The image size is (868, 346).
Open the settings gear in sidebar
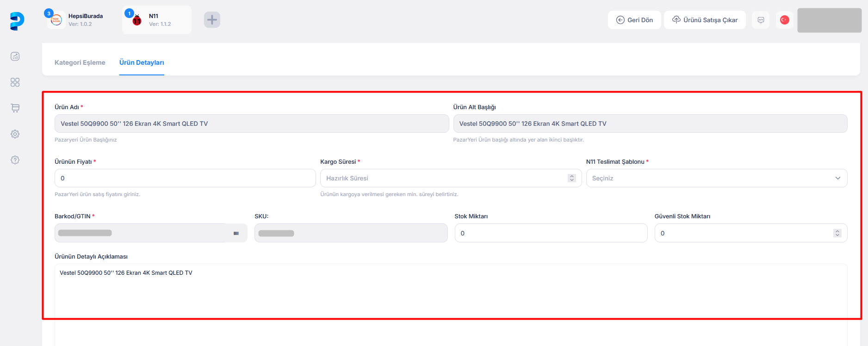pos(15,134)
